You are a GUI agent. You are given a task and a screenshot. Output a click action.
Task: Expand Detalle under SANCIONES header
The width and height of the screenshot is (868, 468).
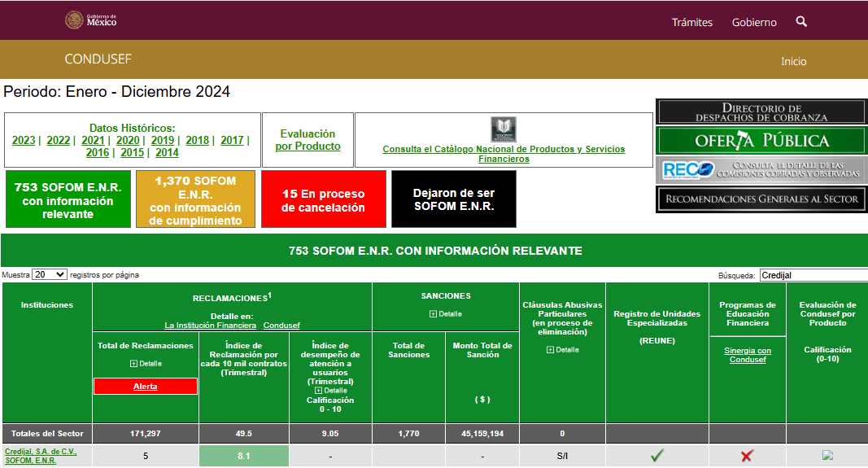click(446, 314)
